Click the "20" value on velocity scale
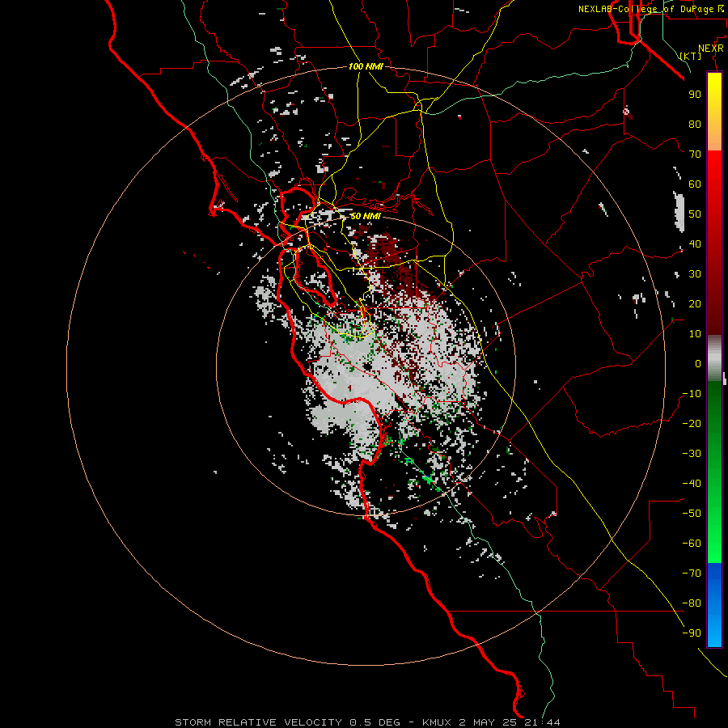The image size is (728, 728). (x=695, y=304)
